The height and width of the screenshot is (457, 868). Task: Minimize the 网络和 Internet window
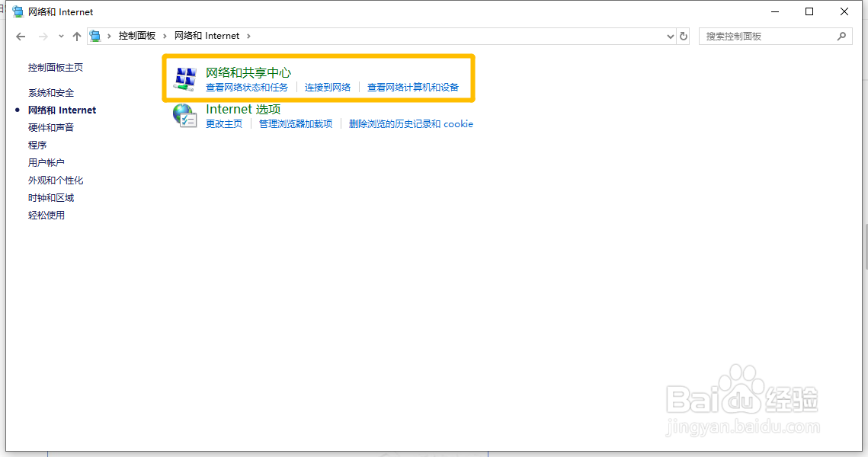pos(775,11)
